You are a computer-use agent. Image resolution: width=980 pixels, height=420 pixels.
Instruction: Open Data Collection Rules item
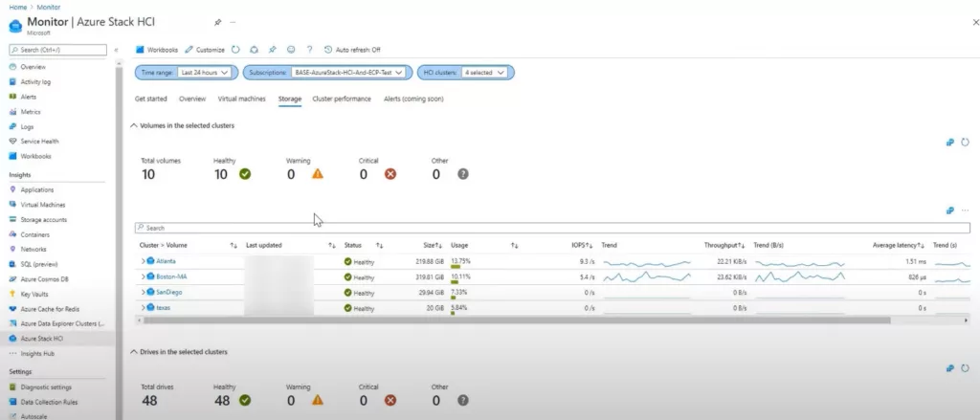(x=50, y=403)
